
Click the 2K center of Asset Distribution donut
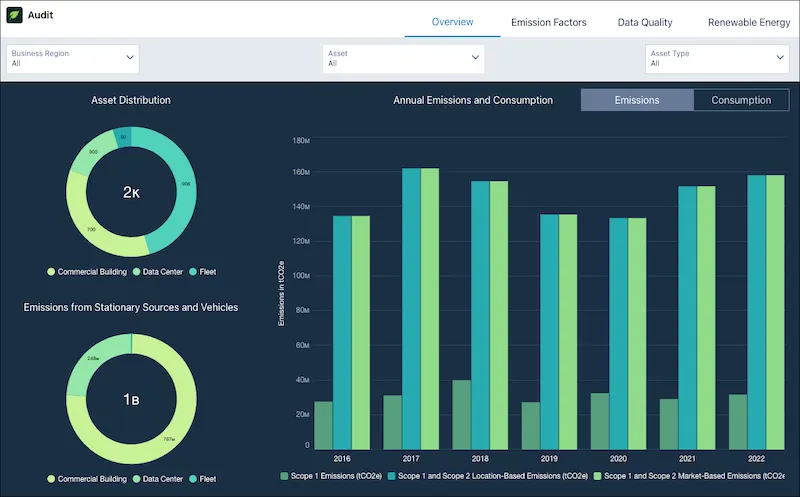[131, 192]
